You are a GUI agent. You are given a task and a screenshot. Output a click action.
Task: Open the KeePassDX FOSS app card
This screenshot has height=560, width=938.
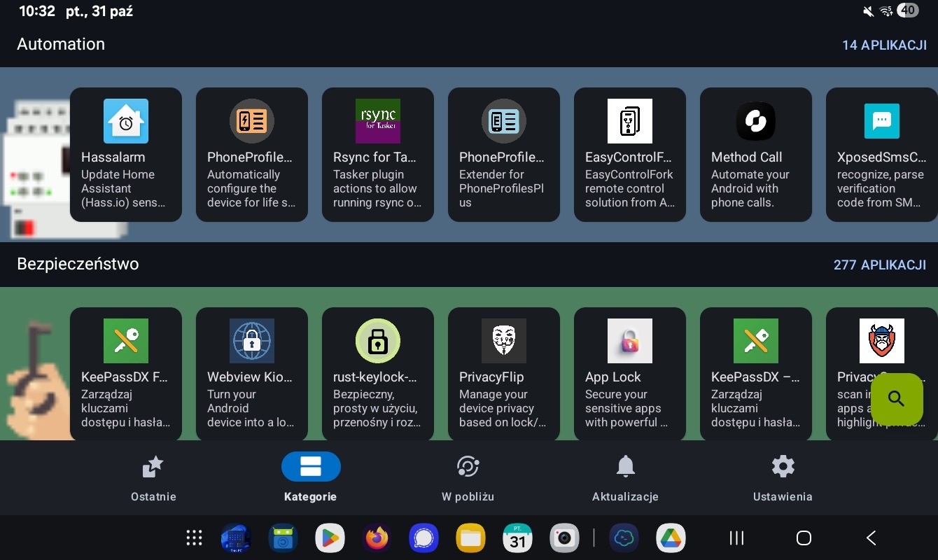(x=126, y=374)
